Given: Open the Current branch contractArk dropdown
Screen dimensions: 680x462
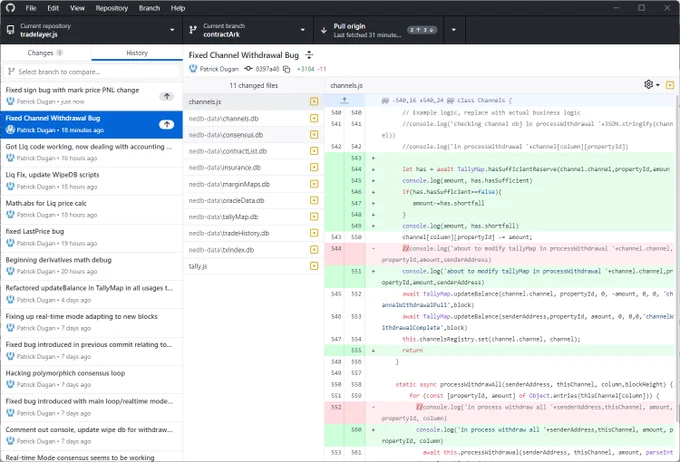Looking at the screenshot, I should point(248,30).
